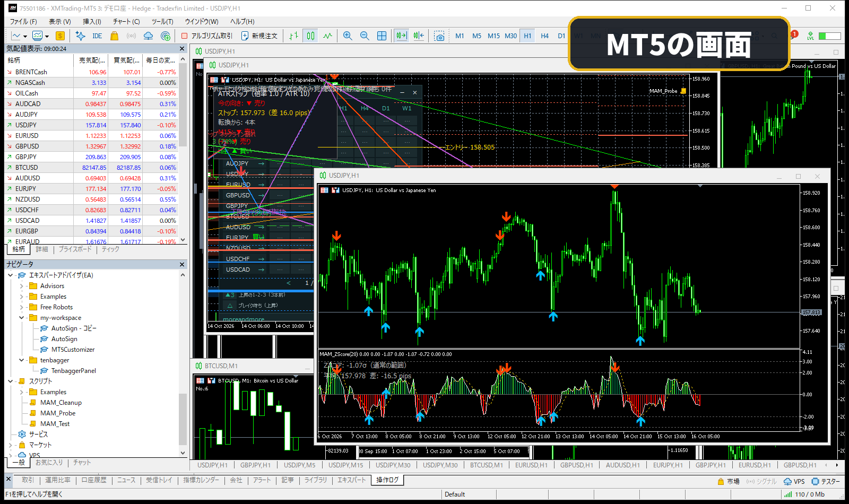849x504 pixels.
Task: Open the profiles dropdown arrow in toolbar
Action: pos(47,37)
